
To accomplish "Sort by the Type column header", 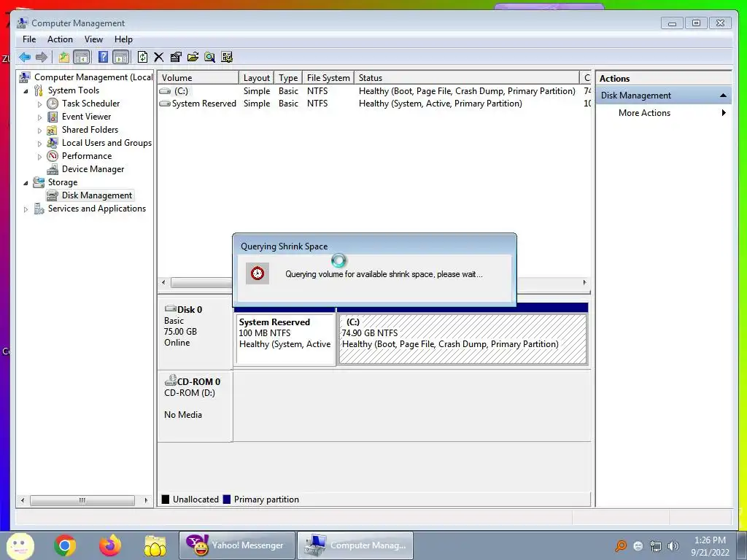I will (288, 77).
